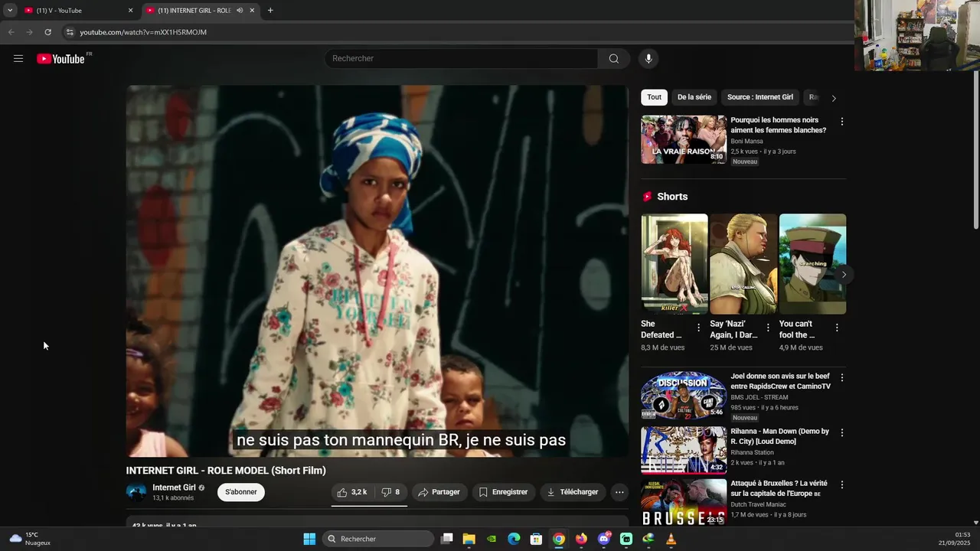
Task: Open the Joel donne son avis thumbnail
Action: [684, 396]
